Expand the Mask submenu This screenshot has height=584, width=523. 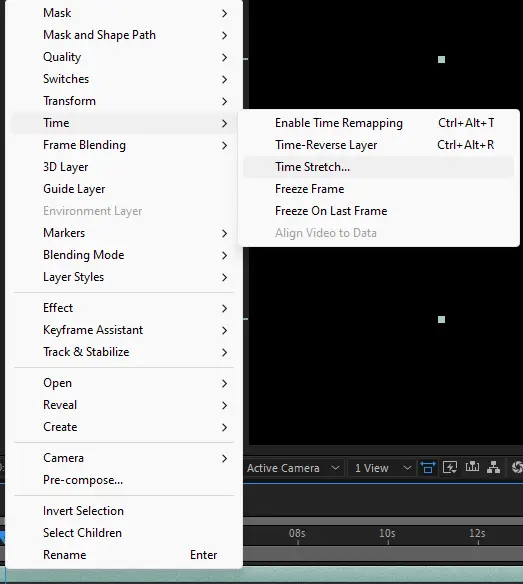124,13
